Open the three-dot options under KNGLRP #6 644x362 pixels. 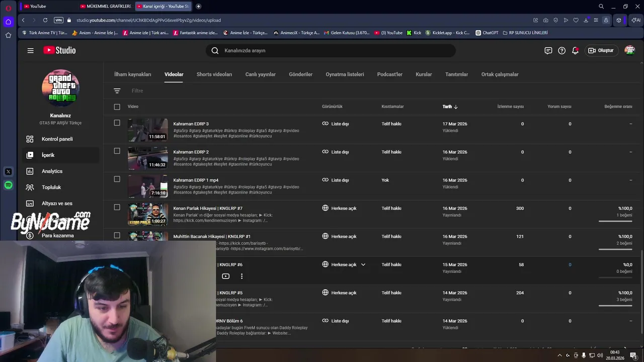[x=242, y=276]
